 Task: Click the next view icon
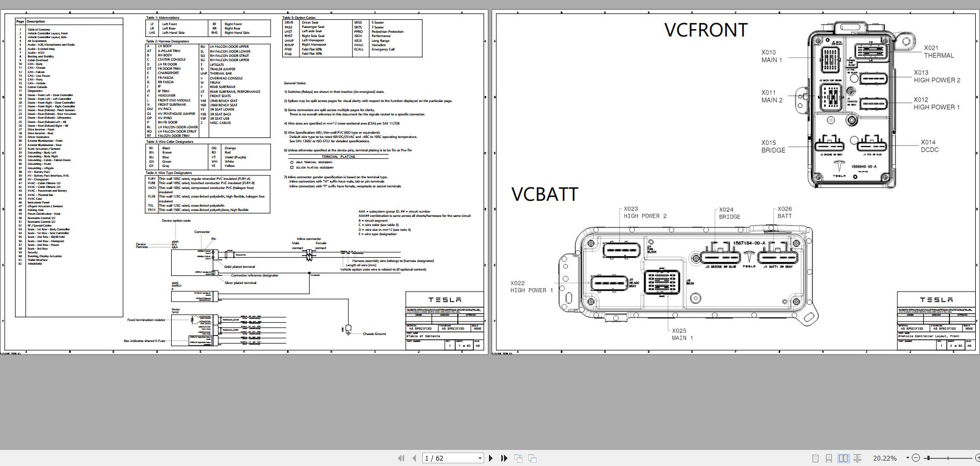click(532, 458)
